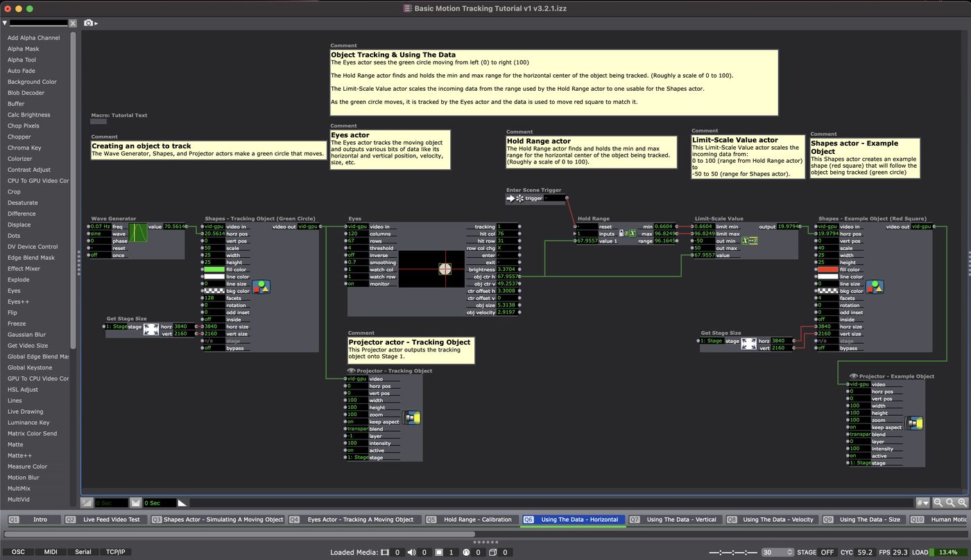Click the zoom in magnifier icon
The height and width of the screenshot is (560, 971).
coord(963,502)
